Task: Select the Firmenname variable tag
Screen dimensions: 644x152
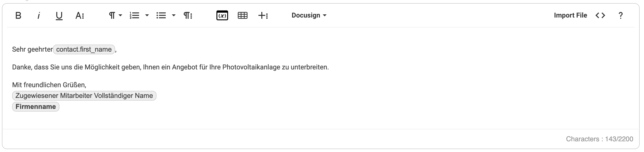Action: click(36, 107)
